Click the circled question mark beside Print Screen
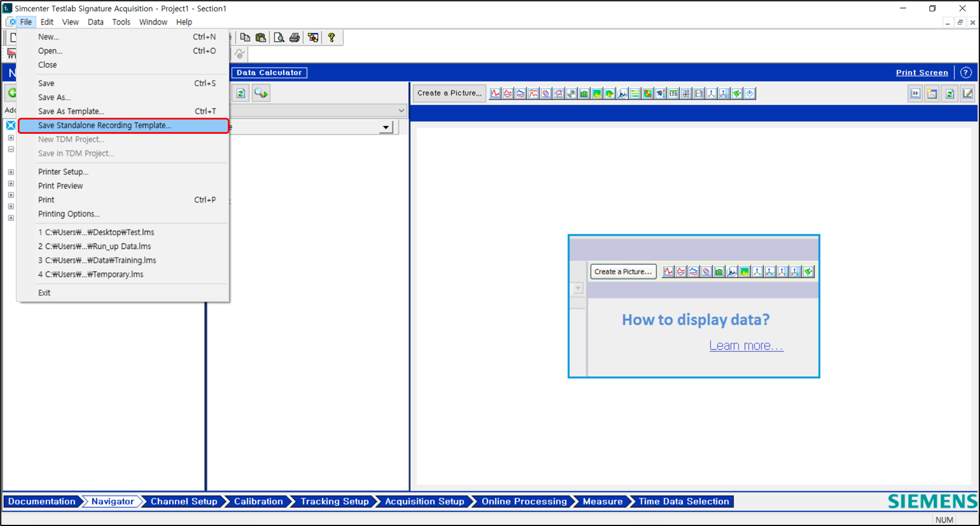The width and height of the screenshot is (980, 526). pos(966,73)
